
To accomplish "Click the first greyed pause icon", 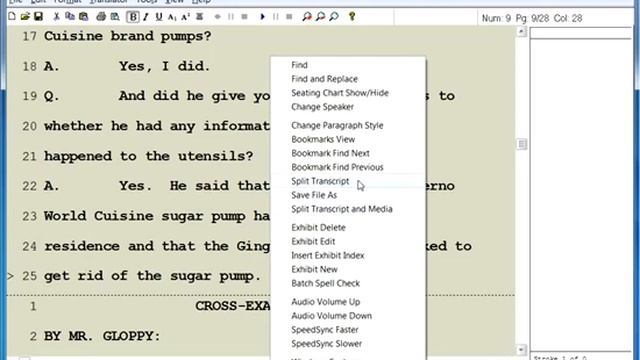I will click(231, 17).
